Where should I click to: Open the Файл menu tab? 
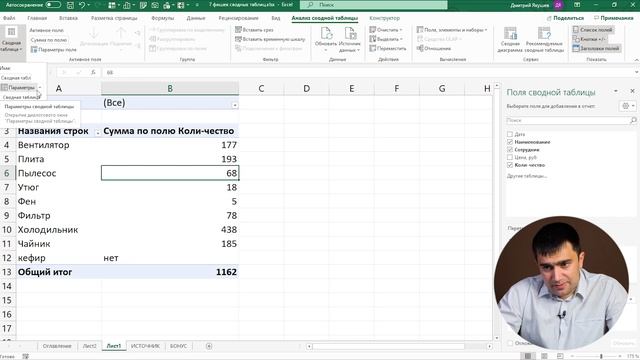(9, 18)
